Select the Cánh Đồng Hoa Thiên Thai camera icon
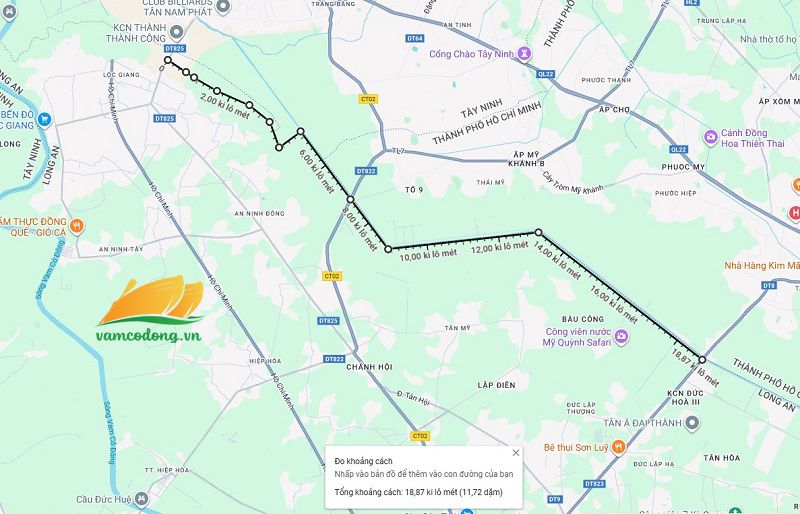Image resolution: width=800 pixels, height=514 pixels. 711,137
